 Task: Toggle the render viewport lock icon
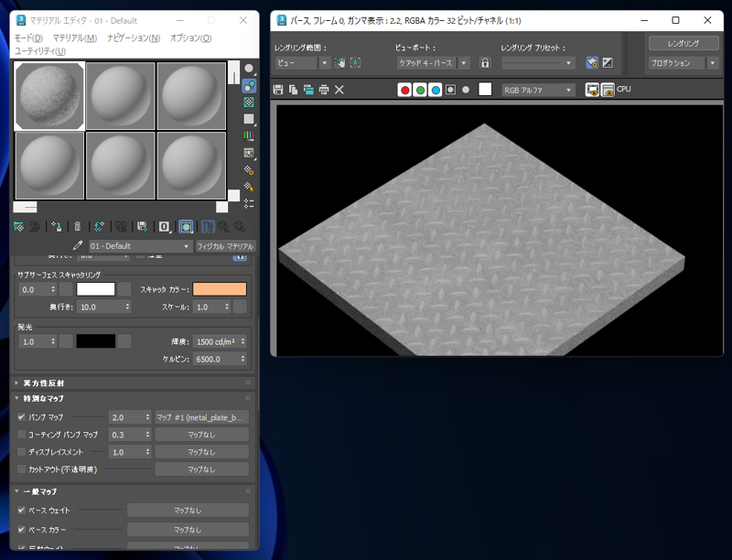pyautogui.click(x=485, y=62)
